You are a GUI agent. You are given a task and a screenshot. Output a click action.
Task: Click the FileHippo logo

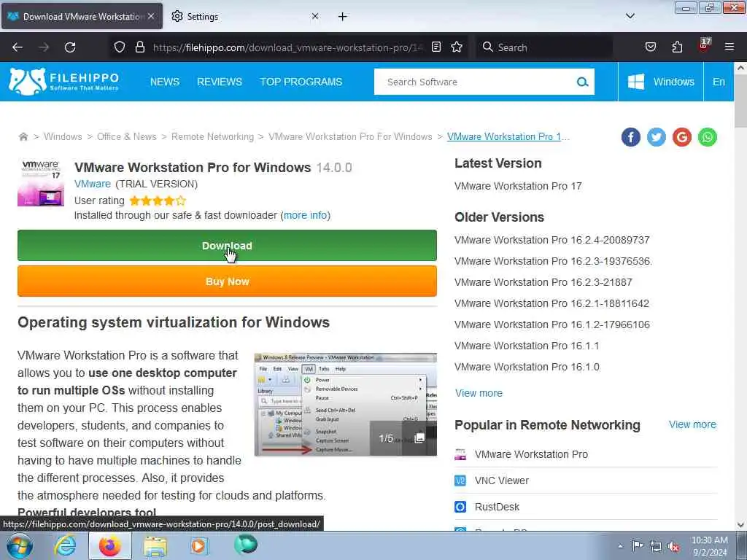[x=64, y=82]
